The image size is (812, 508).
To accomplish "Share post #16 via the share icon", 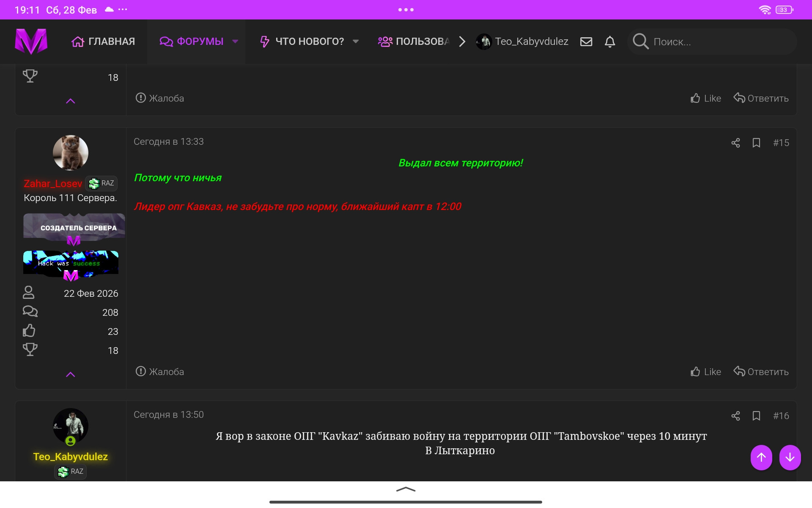I will 735,416.
